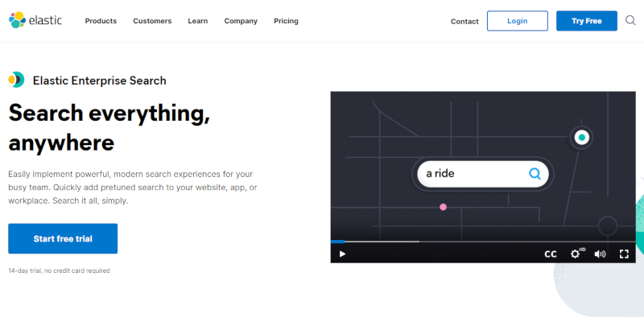
Task: Click the Elastic logo in header
Action: (37, 20)
